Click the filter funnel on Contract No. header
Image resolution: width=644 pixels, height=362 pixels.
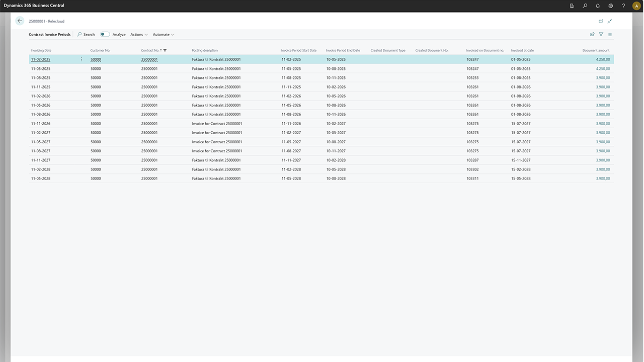(165, 50)
